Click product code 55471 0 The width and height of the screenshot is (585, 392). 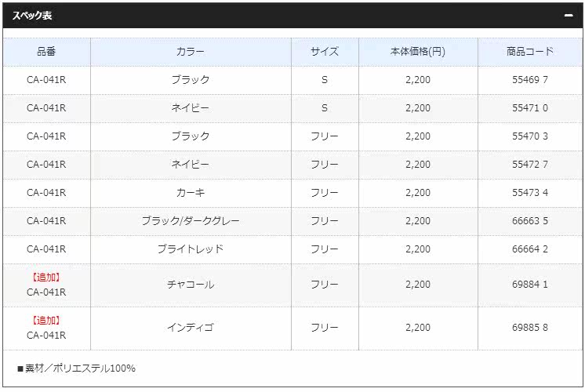tap(530, 108)
